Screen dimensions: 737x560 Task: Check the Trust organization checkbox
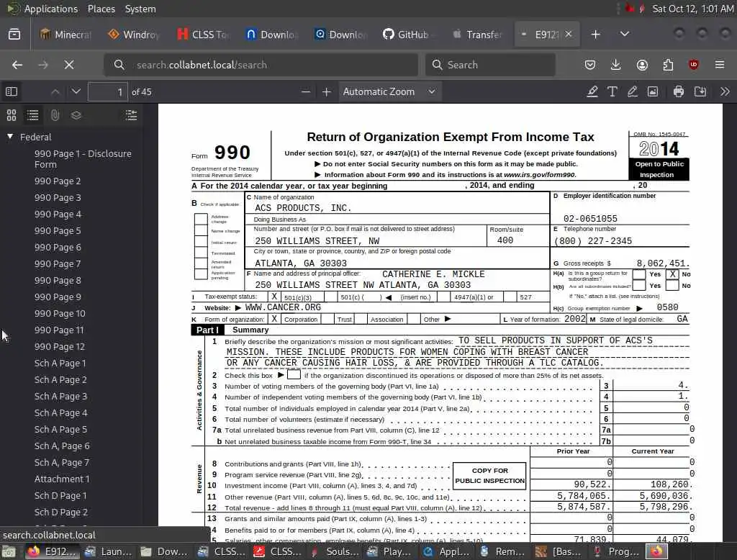[x=327, y=319]
